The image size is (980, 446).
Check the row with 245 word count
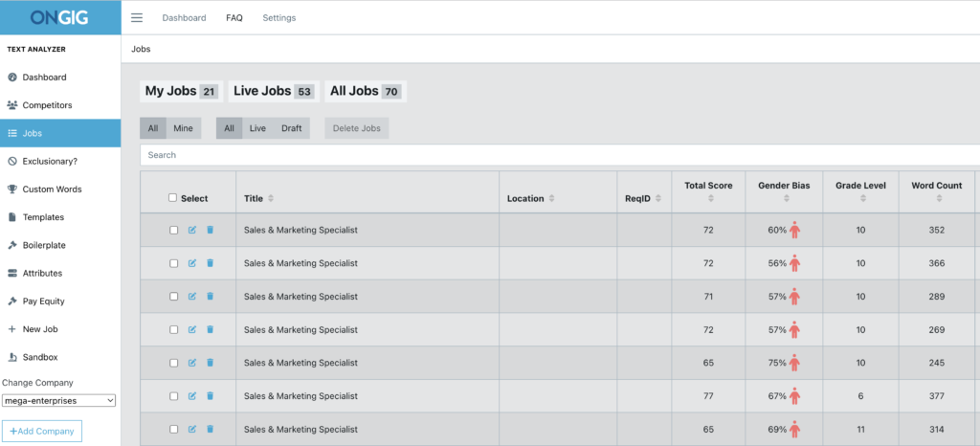(x=174, y=363)
